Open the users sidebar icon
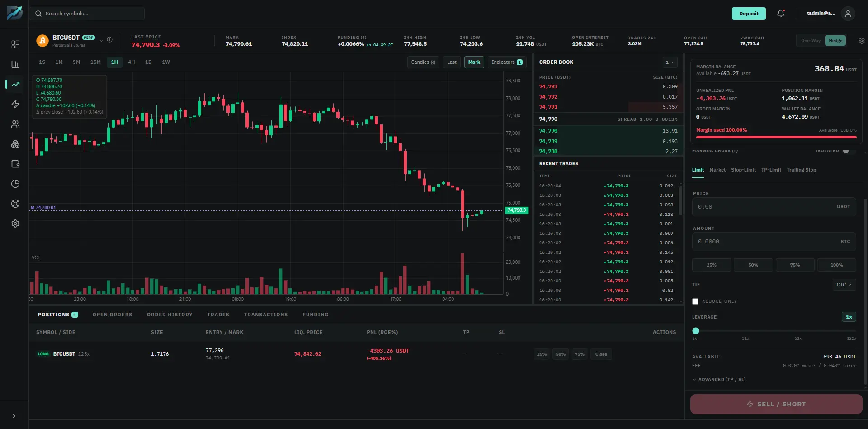This screenshot has height=429, width=868. (x=15, y=124)
